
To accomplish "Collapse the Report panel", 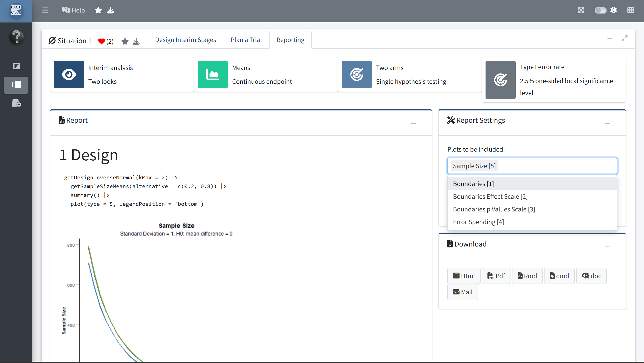I will coord(413,123).
